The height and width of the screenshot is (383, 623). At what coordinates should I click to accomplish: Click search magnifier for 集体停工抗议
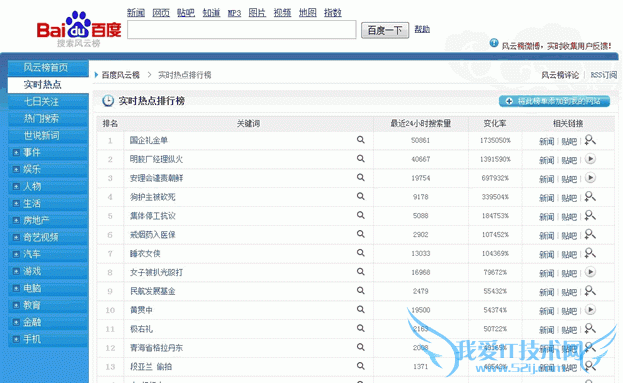[360, 215]
